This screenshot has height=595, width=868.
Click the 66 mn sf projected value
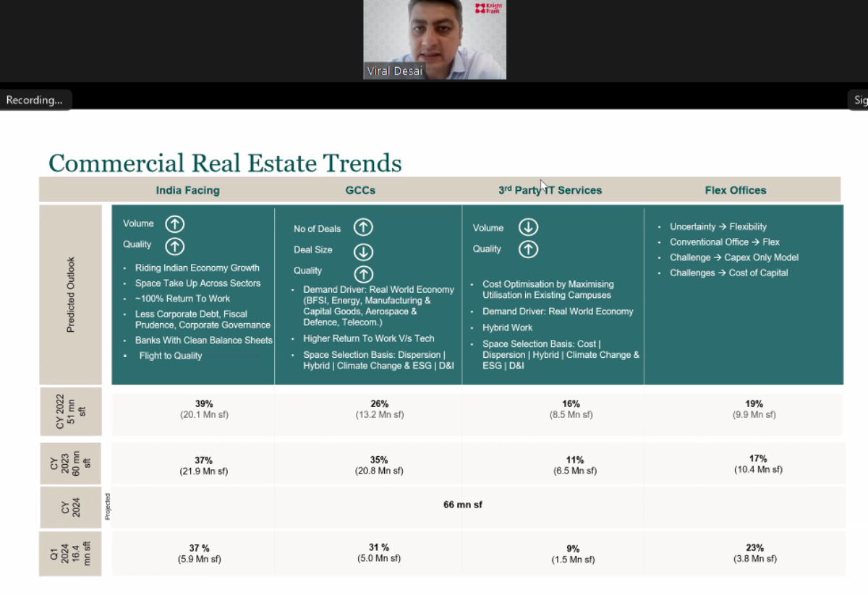(463, 505)
